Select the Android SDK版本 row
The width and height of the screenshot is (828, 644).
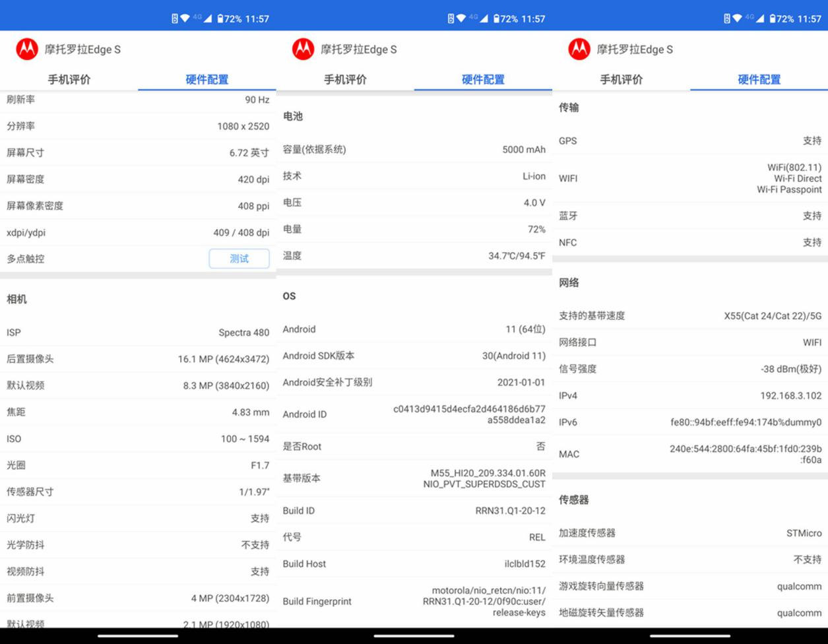click(x=414, y=356)
